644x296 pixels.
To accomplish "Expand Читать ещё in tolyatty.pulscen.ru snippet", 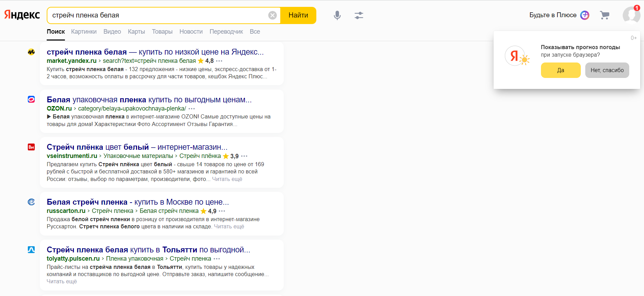I will click(62, 282).
